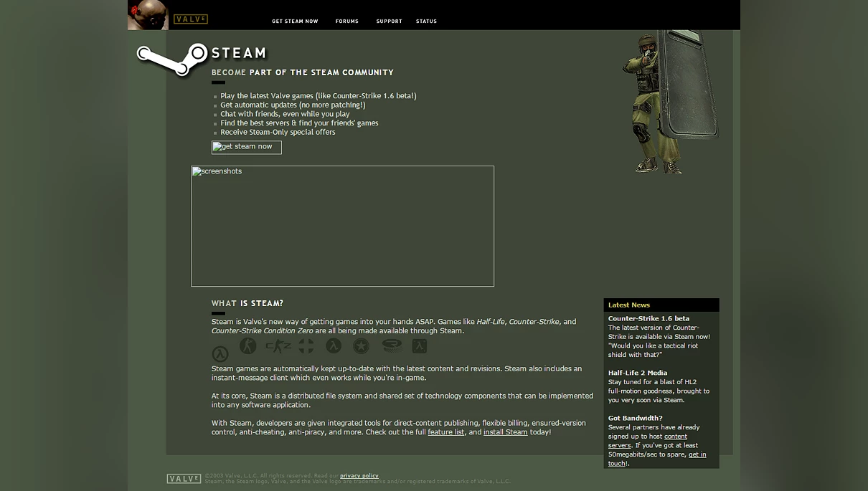The height and width of the screenshot is (491, 868).
Task: Click the Half-Life lambda icon below the icon row
Action: coord(220,354)
